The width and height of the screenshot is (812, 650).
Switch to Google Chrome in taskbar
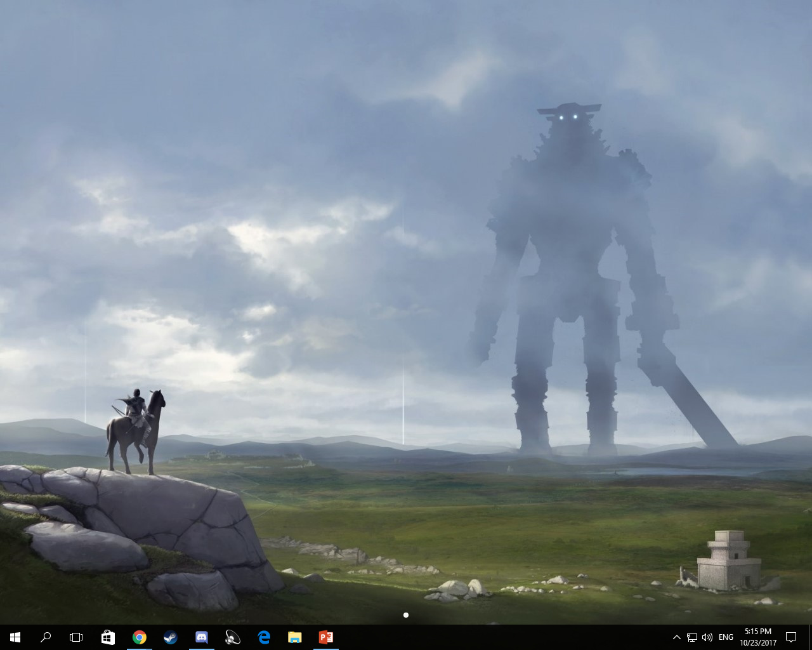tap(140, 637)
